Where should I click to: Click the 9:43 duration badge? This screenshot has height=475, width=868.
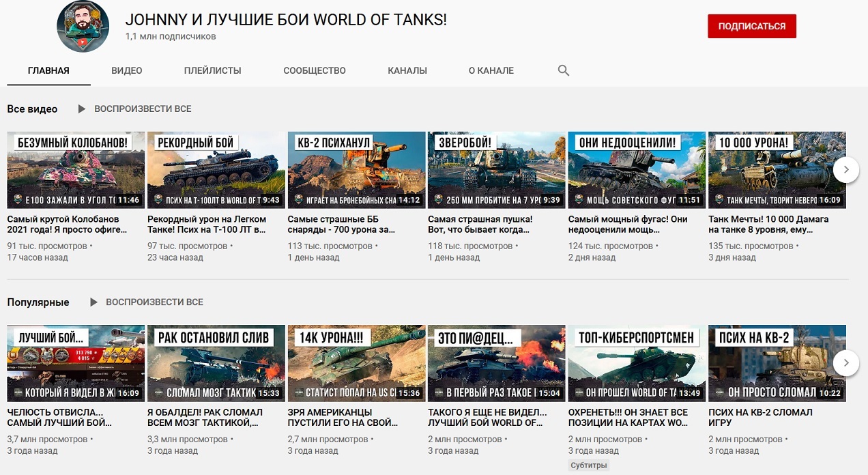tap(271, 201)
